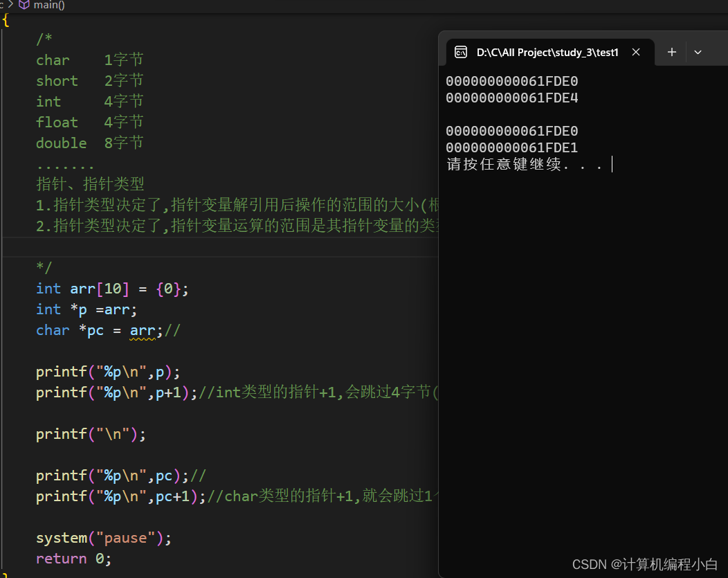Image resolution: width=728 pixels, height=578 pixels.
Task: Click the 'int 4字节' comment line
Action: pos(89,101)
